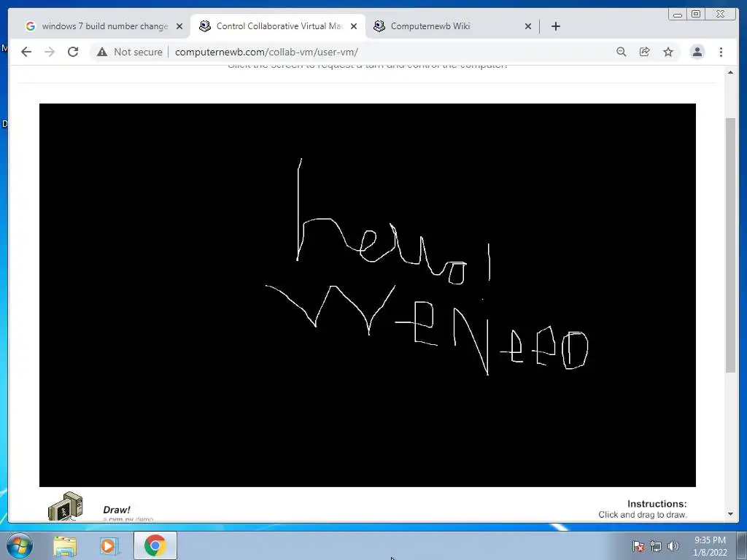This screenshot has height=560, width=747.
Task: Click the browser forward arrow
Action: tap(50, 52)
